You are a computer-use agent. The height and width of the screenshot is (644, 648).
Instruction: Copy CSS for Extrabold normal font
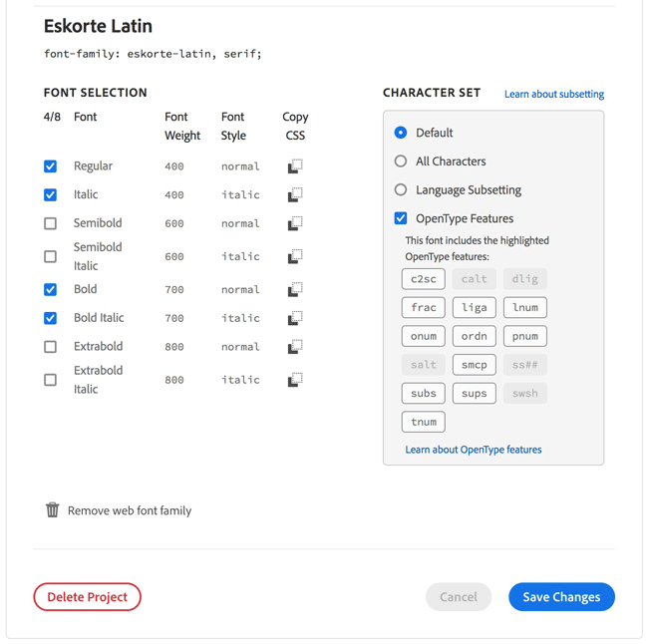(x=295, y=346)
